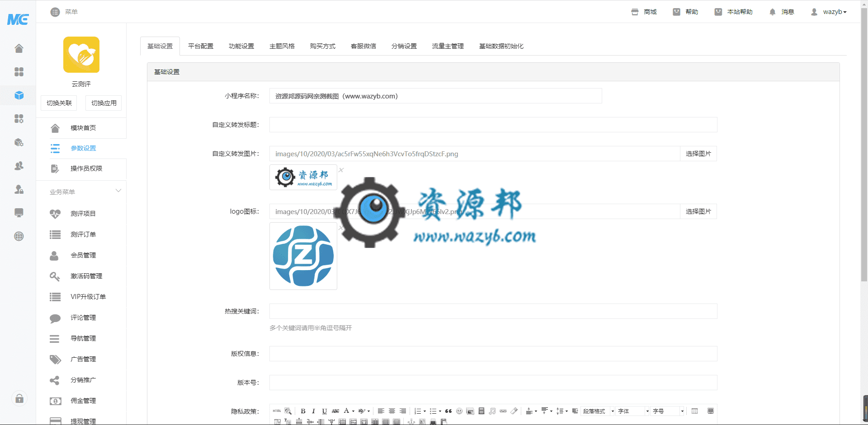Align text right in editor
Viewport: 868px width, 425px height.
click(x=403, y=411)
